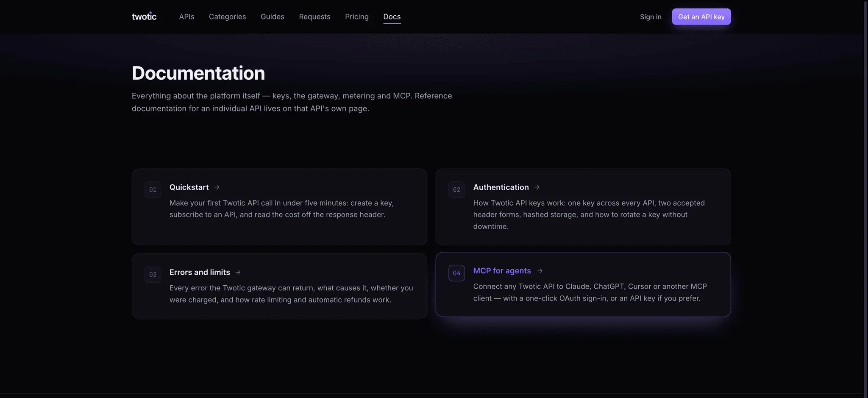Open the Categories nav item
Screen dimensions: 868x398
click(227, 17)
